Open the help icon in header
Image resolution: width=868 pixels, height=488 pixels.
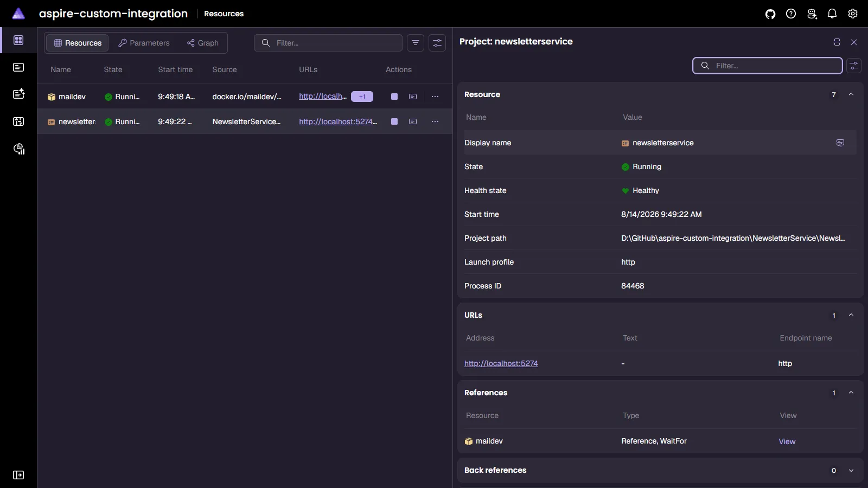791,14
